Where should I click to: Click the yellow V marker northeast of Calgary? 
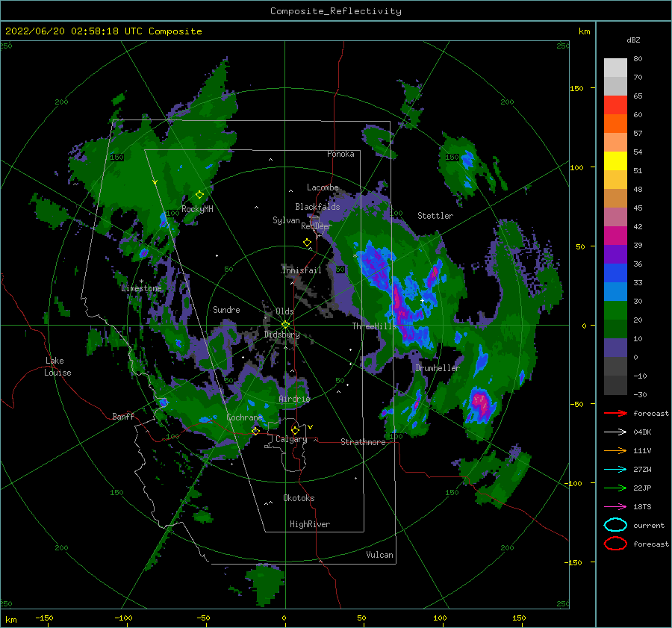311,427
